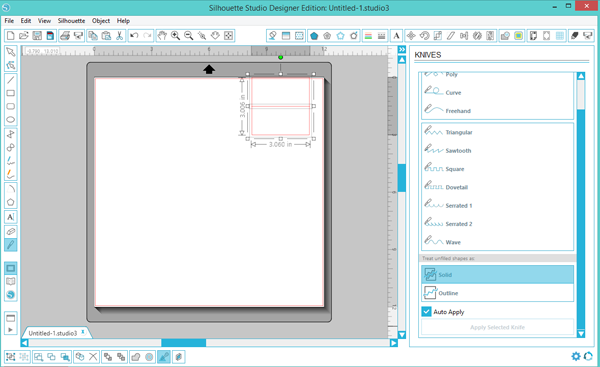Switch to the Library view book icon

[11, 282]
